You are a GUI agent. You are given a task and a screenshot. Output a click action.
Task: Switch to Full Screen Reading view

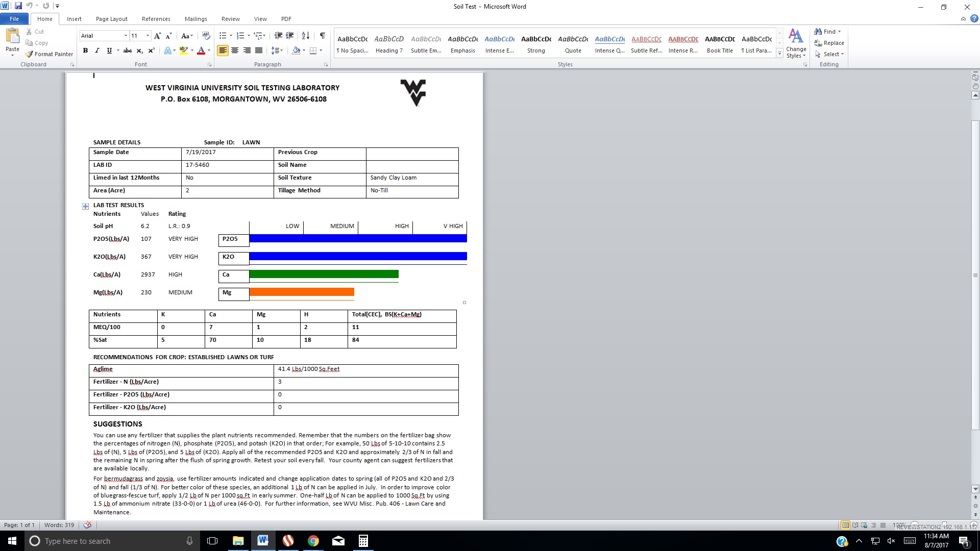(x=855, y=525)
